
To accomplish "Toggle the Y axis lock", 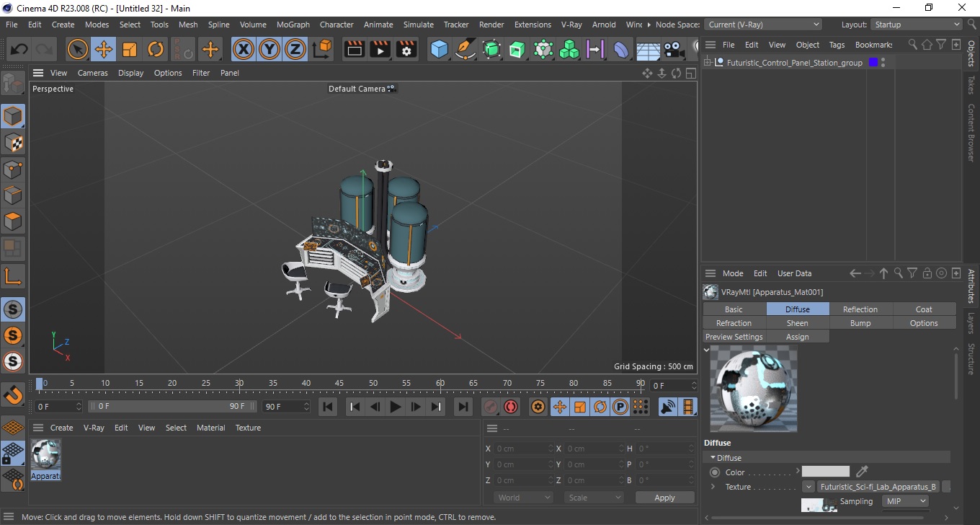I will (x=269, y=49).
